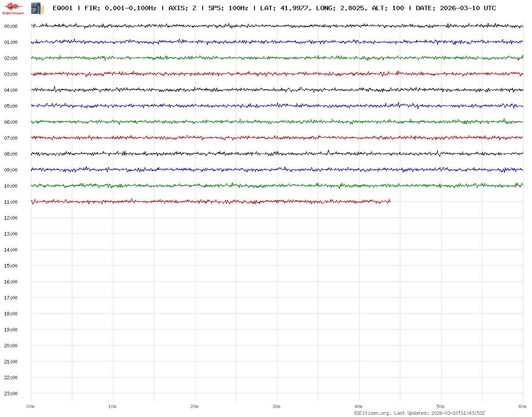Select the 03:00 hour row label
The image size is (532, 417).
pyautogui.click(x=11, y=74)
